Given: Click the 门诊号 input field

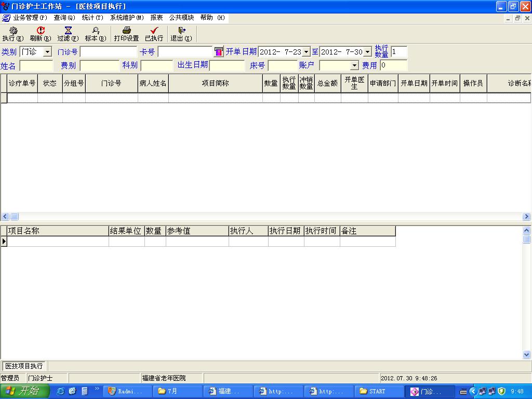Looking at the screenshot, I should pyautogui.click(x=108, y=52).
